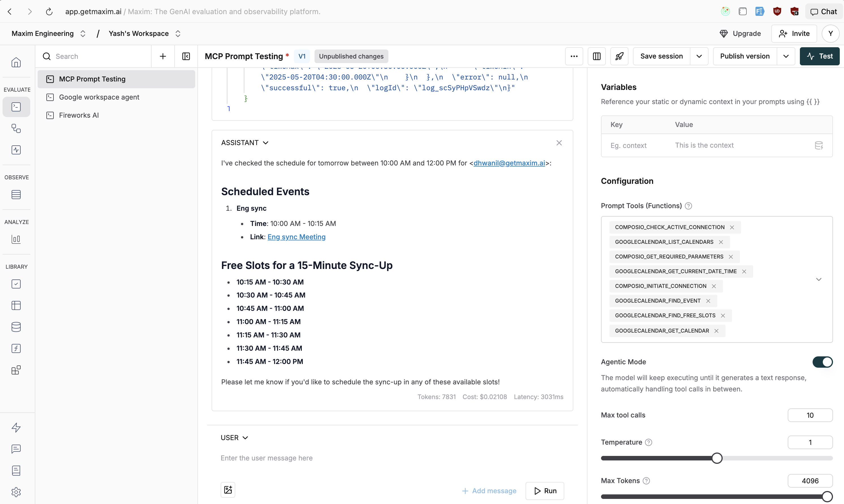
Task: Open the Eng sync Meeting link
Action: [x=296, y=237]
